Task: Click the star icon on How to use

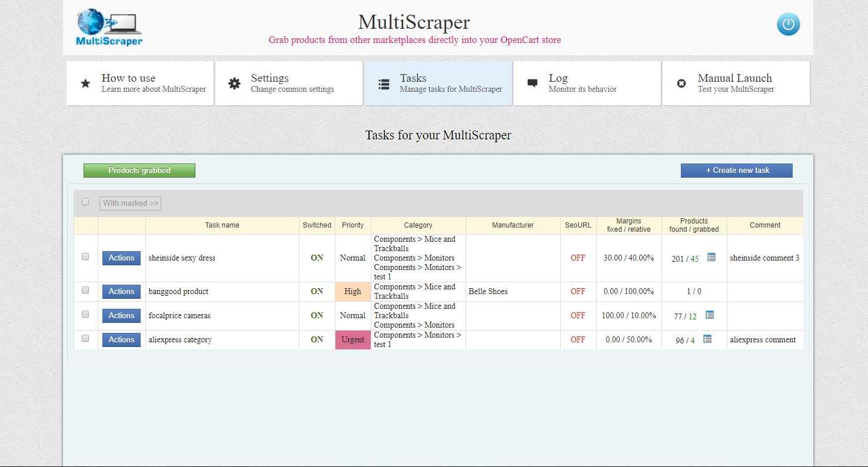Action: (85, 84)
